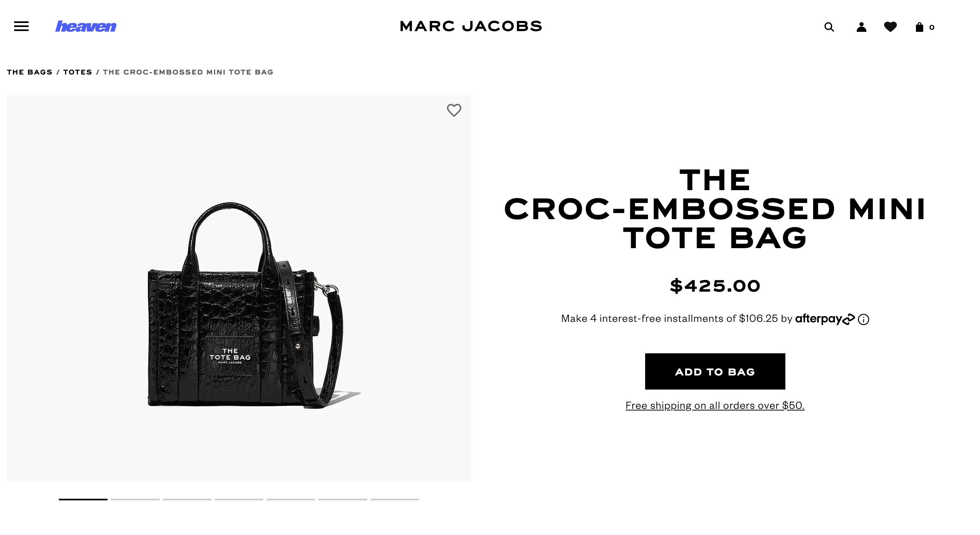Go to The Bags breadcrumb
980x535 pixels.
(30, 72)
